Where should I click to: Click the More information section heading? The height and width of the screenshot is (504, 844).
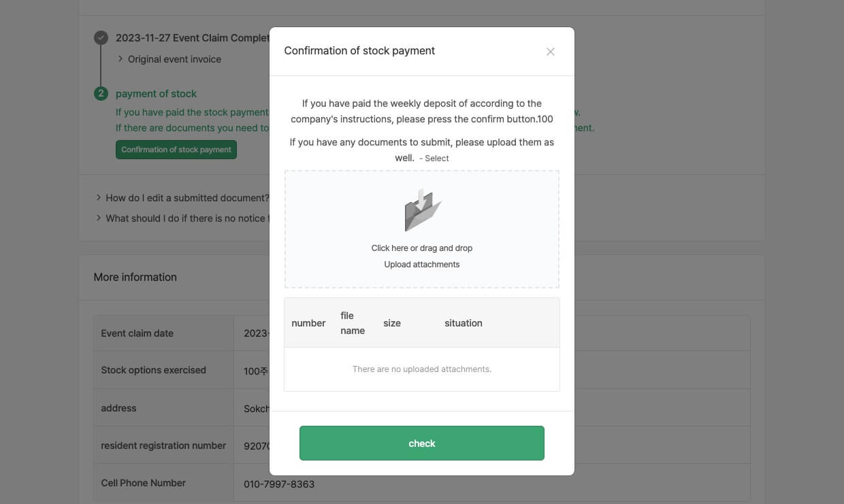[135, 277]
